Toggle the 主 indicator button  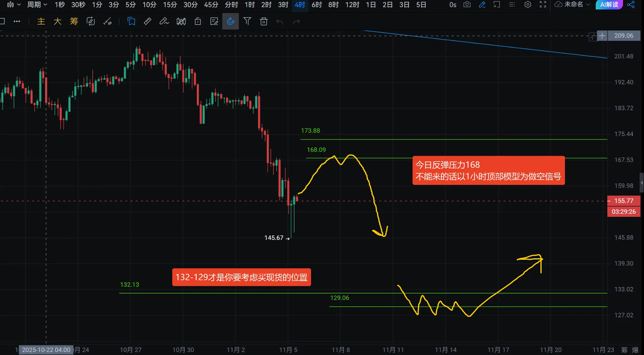point(41,21)
